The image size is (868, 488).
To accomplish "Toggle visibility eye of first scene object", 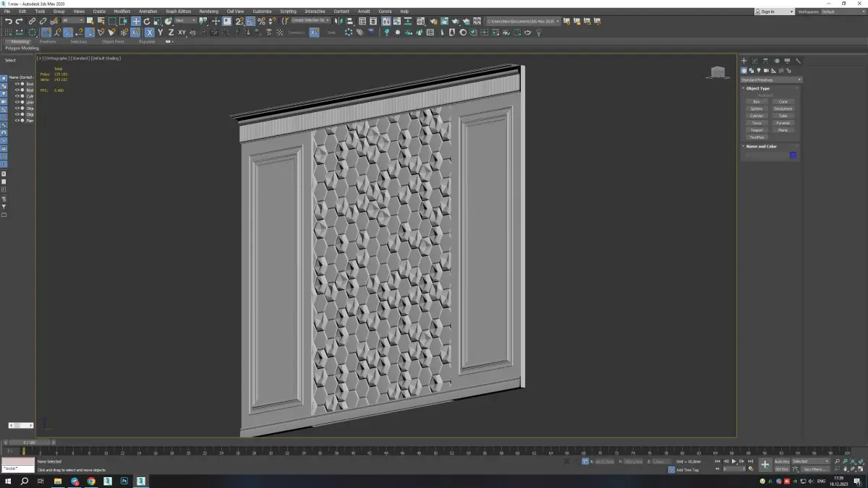I will point(17,84).
